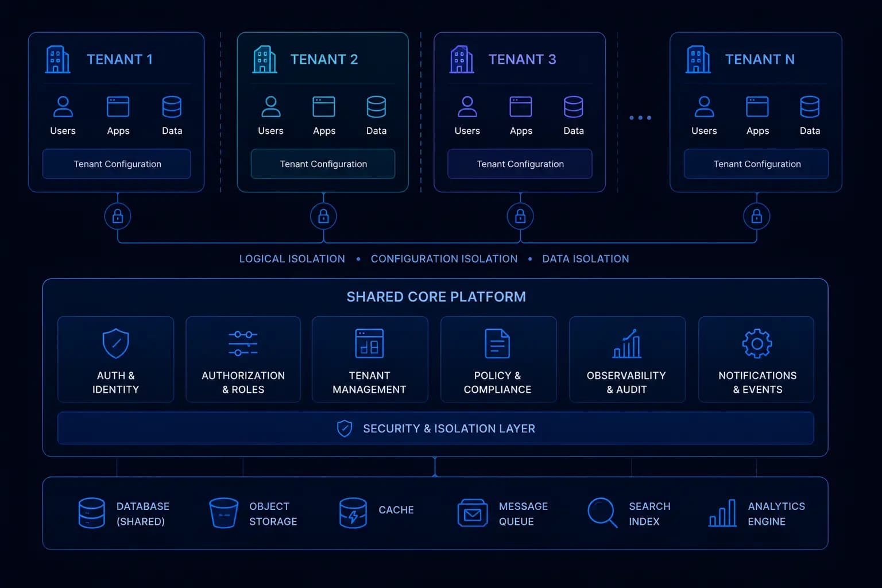Click the MESSAGE QUEUE label

point(523,514)
